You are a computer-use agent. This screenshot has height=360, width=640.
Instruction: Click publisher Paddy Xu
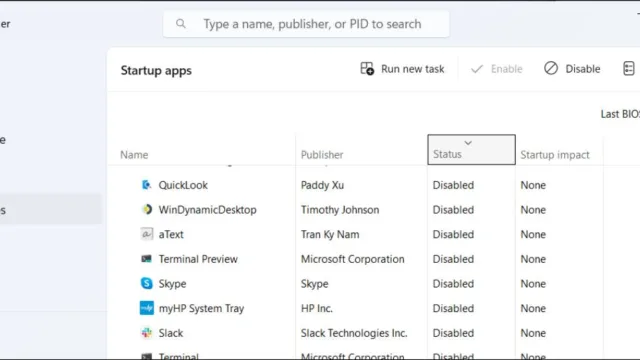coord(322,185)
